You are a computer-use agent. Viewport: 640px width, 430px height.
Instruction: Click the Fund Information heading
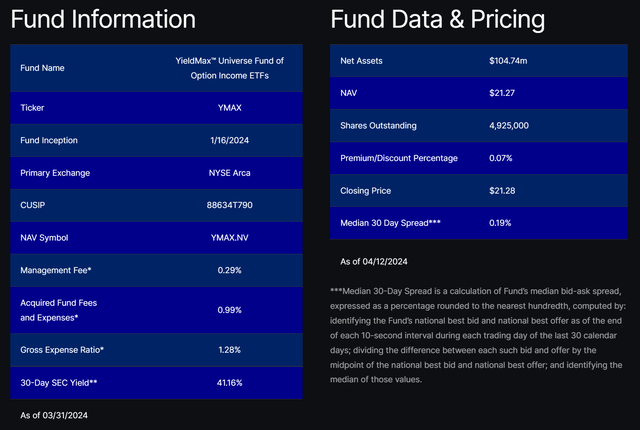coord(103,20)
